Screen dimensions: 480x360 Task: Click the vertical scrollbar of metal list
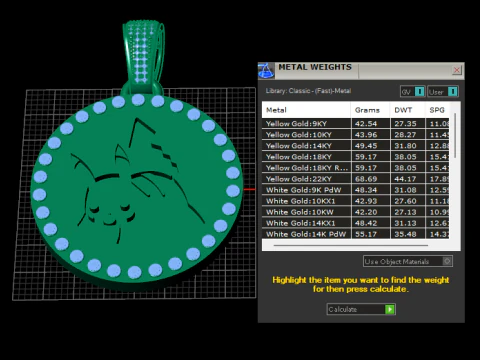click(x=455, y=136)
